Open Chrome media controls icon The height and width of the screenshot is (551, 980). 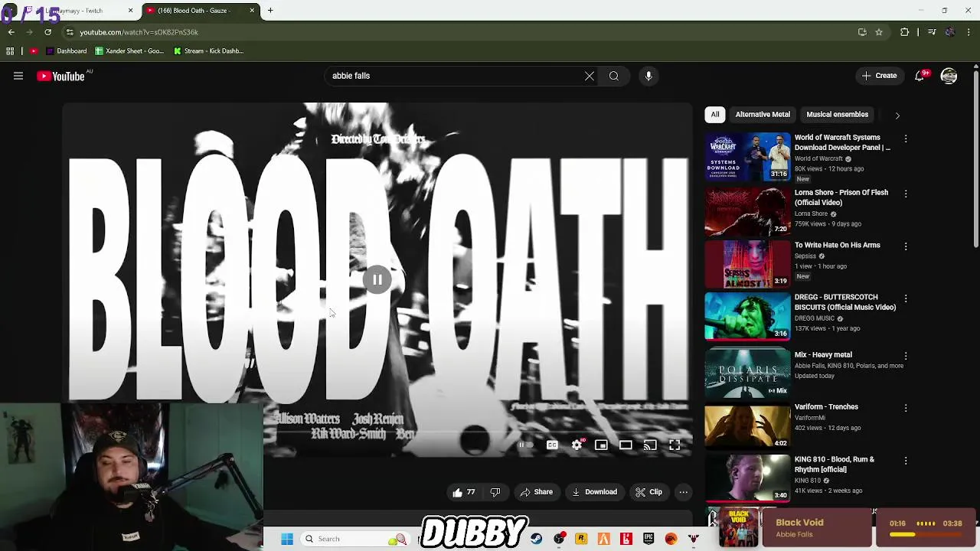[x=932, y=32]
